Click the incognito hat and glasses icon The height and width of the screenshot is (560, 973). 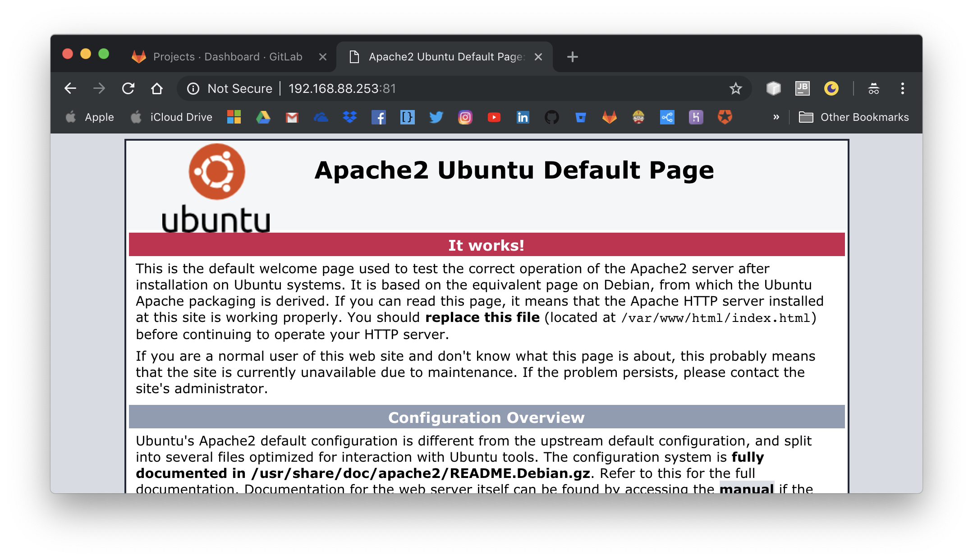tap(874, 88)
